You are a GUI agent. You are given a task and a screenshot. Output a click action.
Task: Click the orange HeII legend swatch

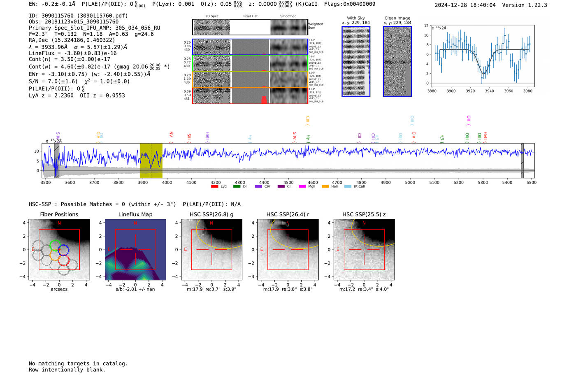pos(325,186)
